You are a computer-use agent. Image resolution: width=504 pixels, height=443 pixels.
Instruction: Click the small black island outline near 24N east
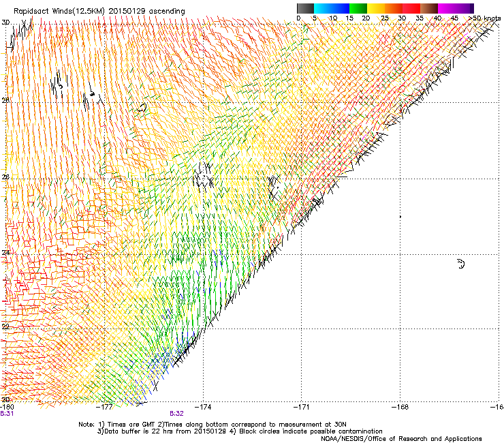pos(461,264)
